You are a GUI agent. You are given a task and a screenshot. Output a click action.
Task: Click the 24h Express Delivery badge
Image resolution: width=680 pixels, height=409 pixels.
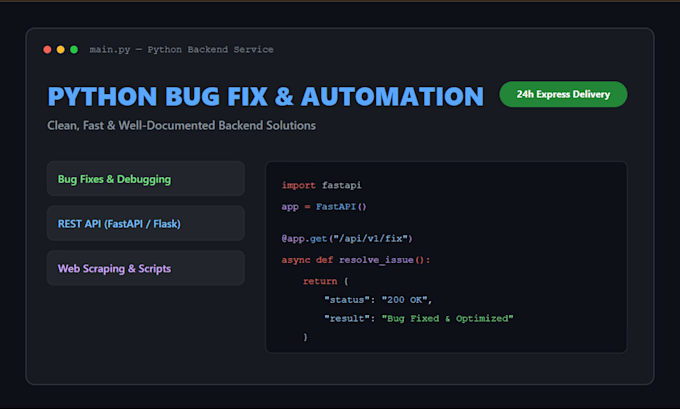point(563,94)
